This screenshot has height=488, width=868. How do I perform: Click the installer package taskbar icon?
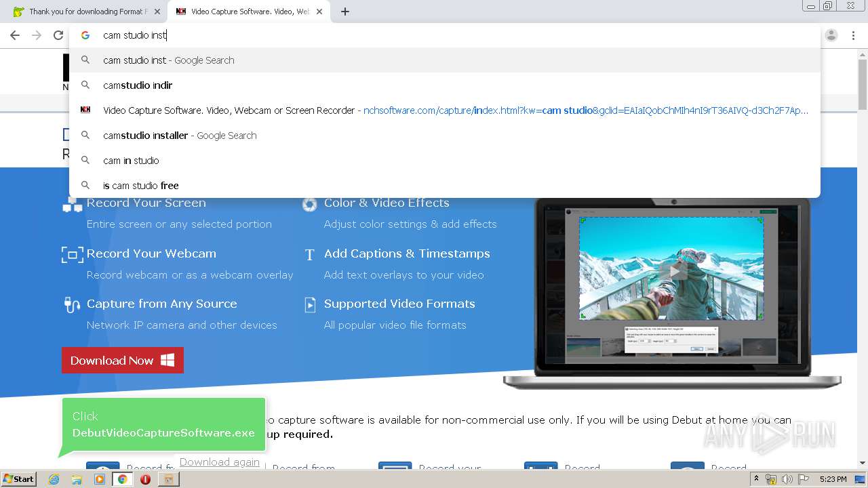click(168, 479)
